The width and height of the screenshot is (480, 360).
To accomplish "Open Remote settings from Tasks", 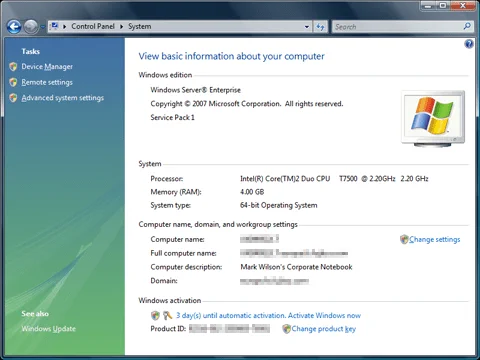I will (47, 82).
